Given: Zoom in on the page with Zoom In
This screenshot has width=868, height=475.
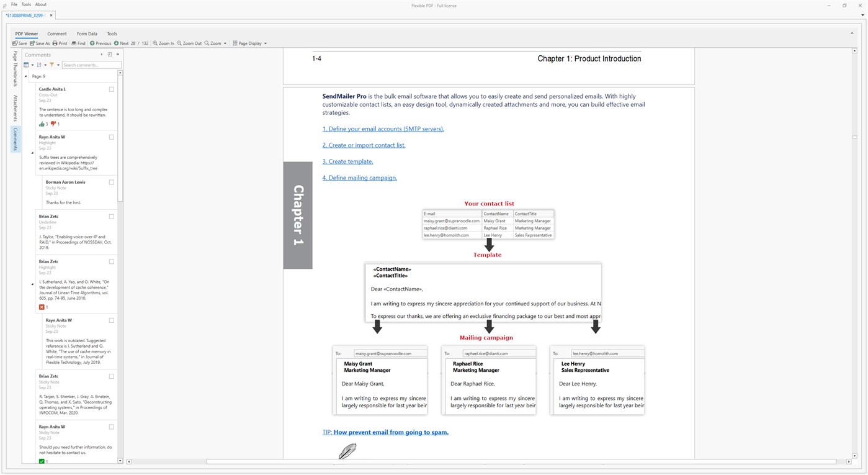Looking at the screenshot, I should pyautogui.click(x=163, y=43).
